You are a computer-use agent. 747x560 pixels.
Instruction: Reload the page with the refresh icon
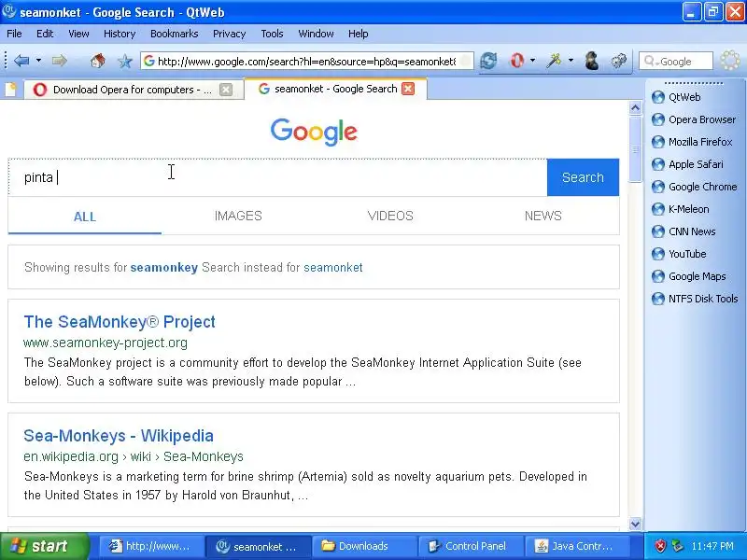click(x=488, y=61)
